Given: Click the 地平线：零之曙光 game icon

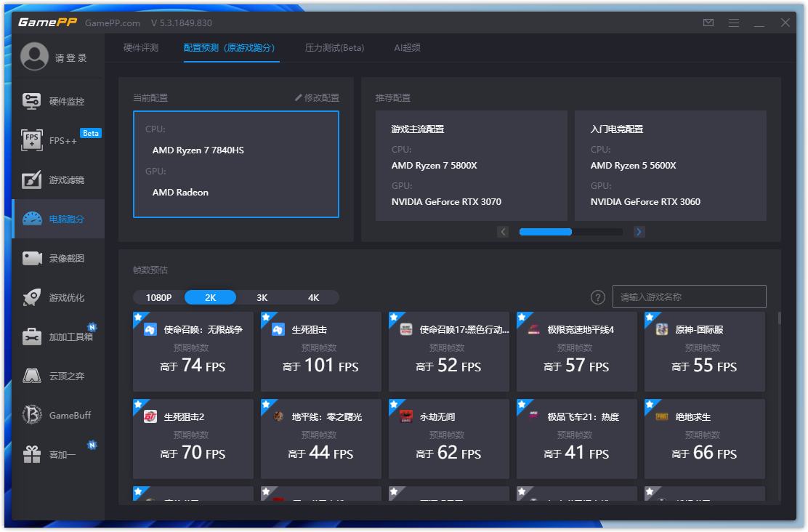Looking at the screenshot, I should (278, 417).
